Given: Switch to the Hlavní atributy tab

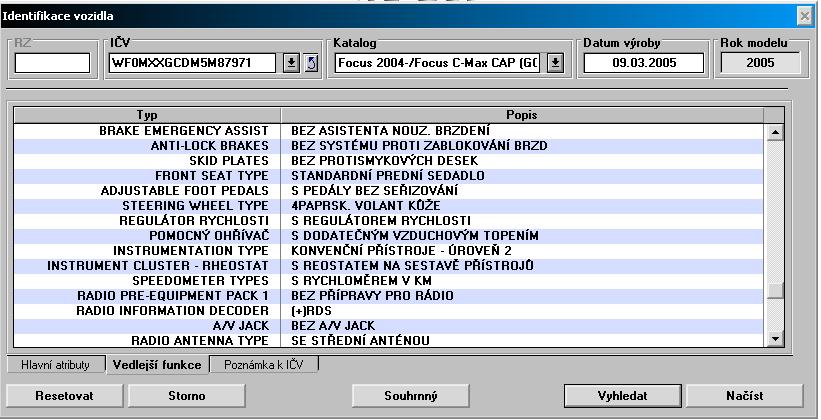Looking at the screenshot, I should [x=56, y=365].
